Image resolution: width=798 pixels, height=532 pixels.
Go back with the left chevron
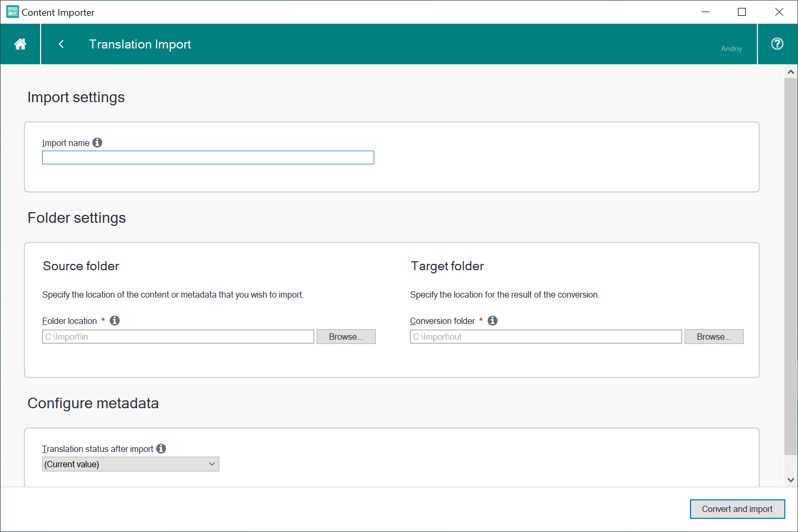pyautogui.click(x=61, y=44)
